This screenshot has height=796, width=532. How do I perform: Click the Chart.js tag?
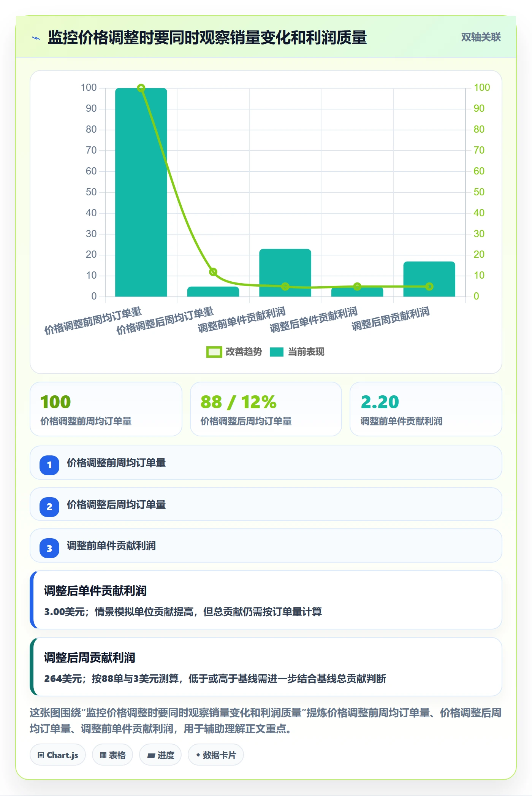pyautogui.click(x=58, y=755)
